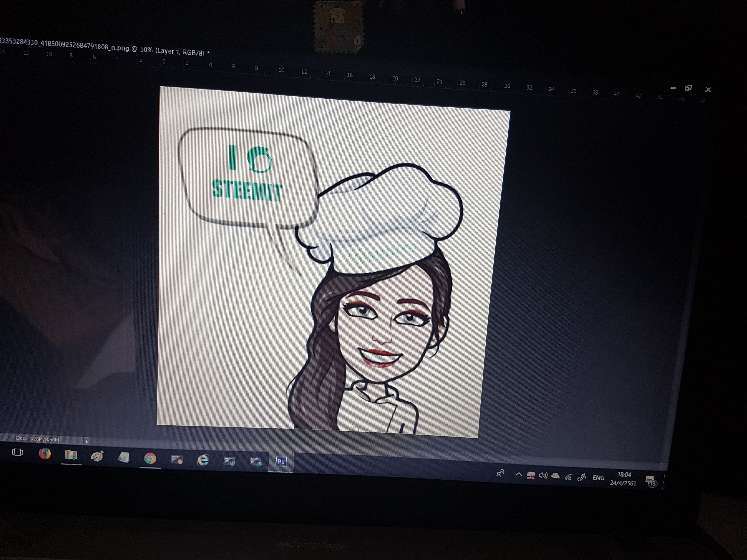Screen dimensions: 747x560
Task: Switch to Photoshop taskbar button
Action: (x=281, y=462)
